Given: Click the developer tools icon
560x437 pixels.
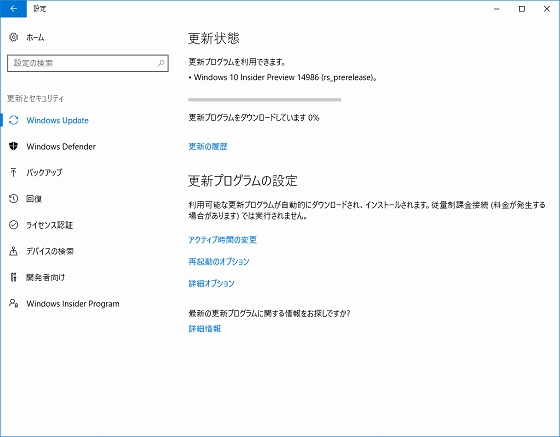Looking at the screenshot, I should coord(14,277).
